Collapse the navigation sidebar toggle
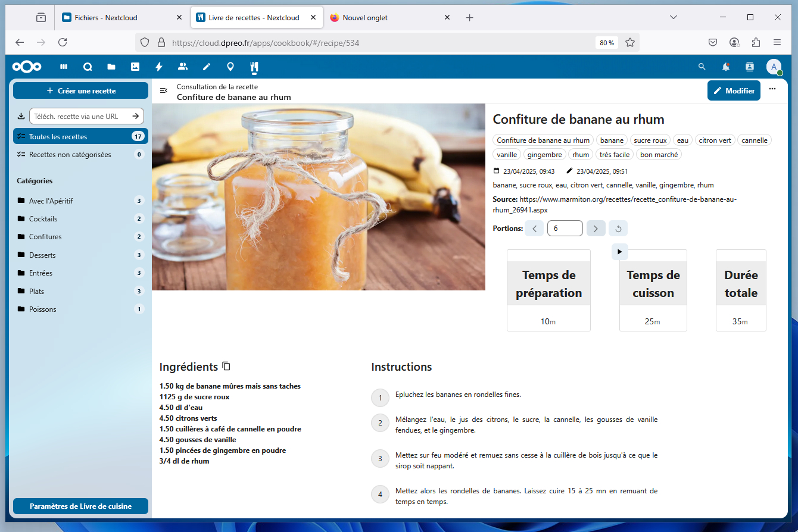Image resolution: width=798 pixels, height=532 pixels. click(x=164, y=90)
